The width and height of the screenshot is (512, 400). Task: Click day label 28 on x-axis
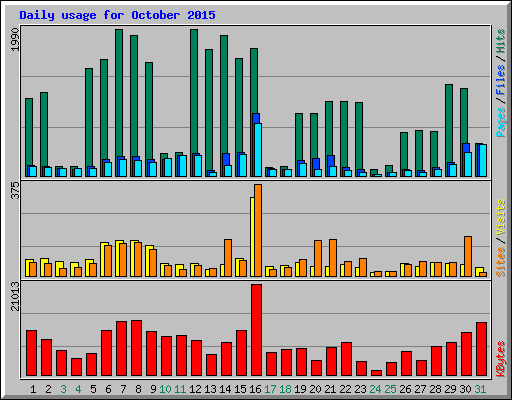pyautogui.click(x=435, y=389)
